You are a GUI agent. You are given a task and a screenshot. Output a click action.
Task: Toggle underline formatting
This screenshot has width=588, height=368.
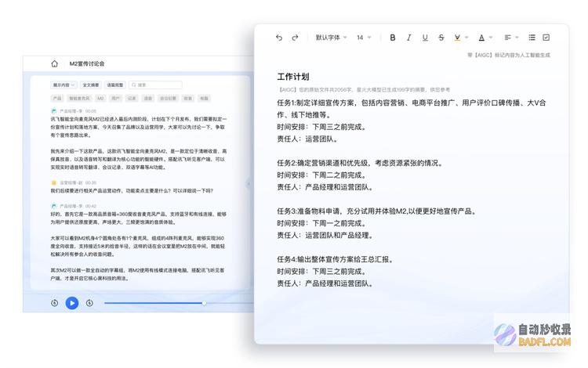click(x=425, y=38)
